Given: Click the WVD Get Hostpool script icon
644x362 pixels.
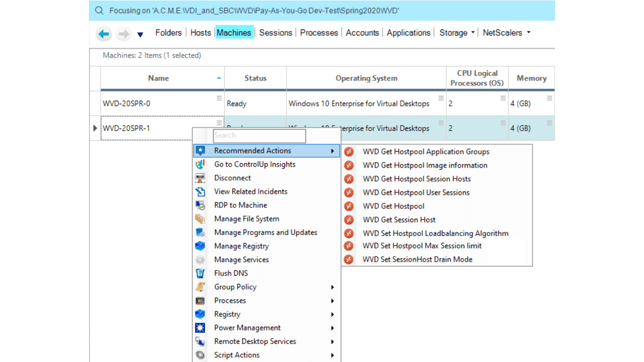Looking at the screenshot, I should pos(350,206).
